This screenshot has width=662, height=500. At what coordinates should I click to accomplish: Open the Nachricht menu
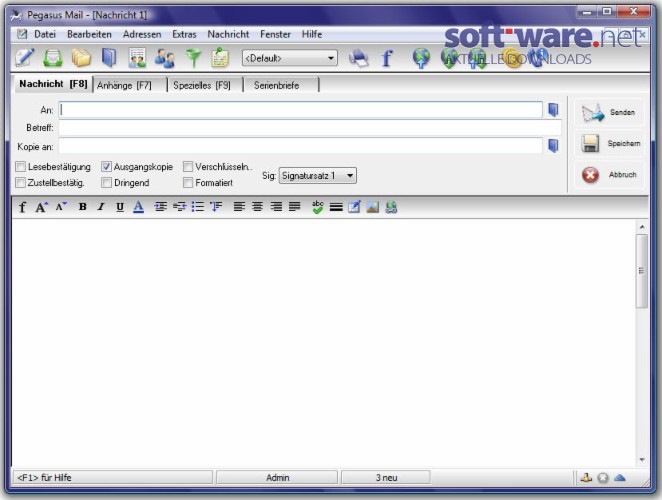(228, 34)
